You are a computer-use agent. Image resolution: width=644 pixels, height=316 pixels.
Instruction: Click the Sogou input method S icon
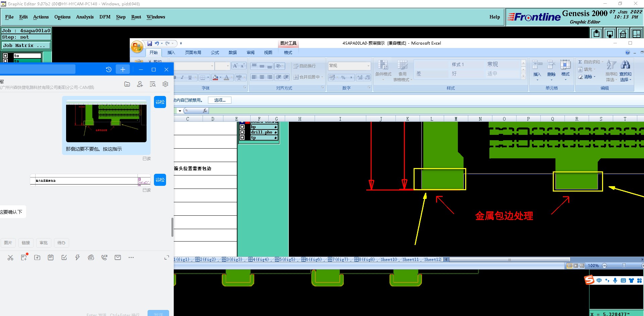tap(589, 280)
